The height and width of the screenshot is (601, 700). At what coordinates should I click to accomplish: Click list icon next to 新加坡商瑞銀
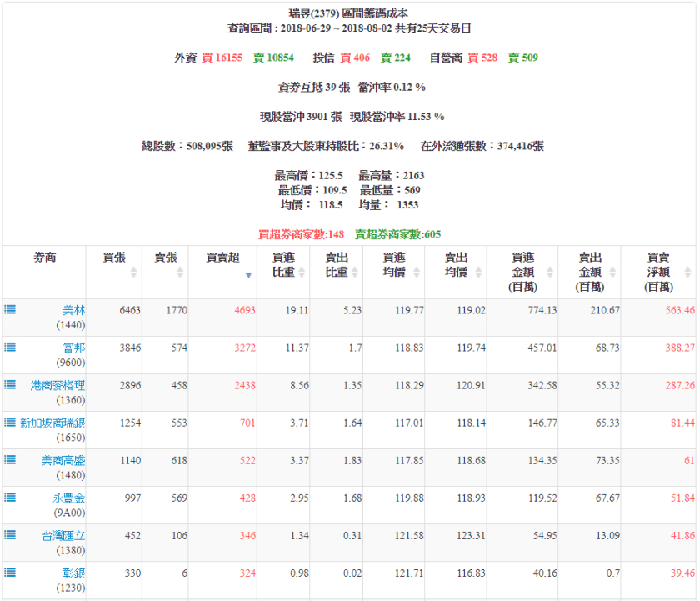[x=10, y=422]
